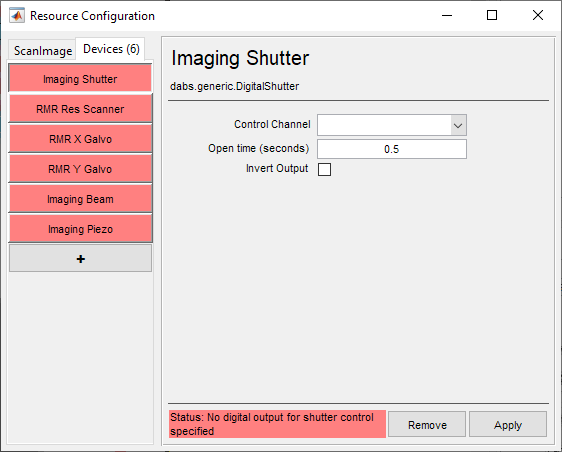Select Imaging Shutter device
Image resolution: width=562 pixels, height=452 pixels.
pyautogui.click(x=80, y=78)
